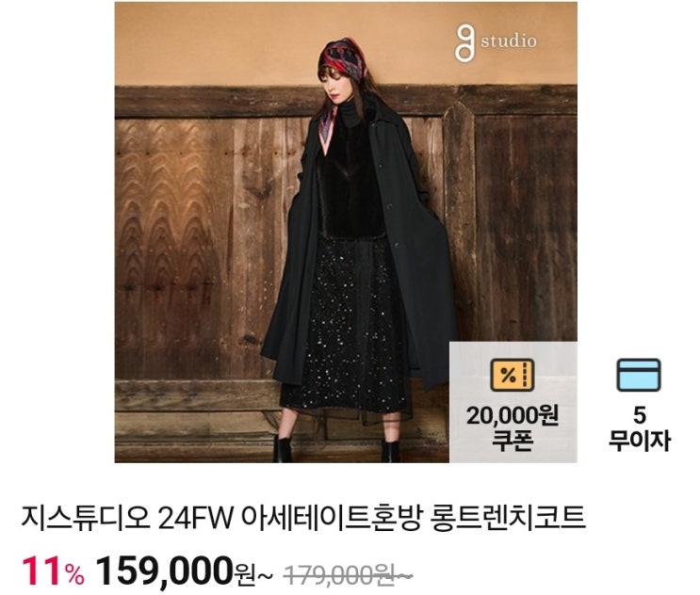Click the white g logo mark
This screenshot has width=700, height=595.
tap(464, 42)
